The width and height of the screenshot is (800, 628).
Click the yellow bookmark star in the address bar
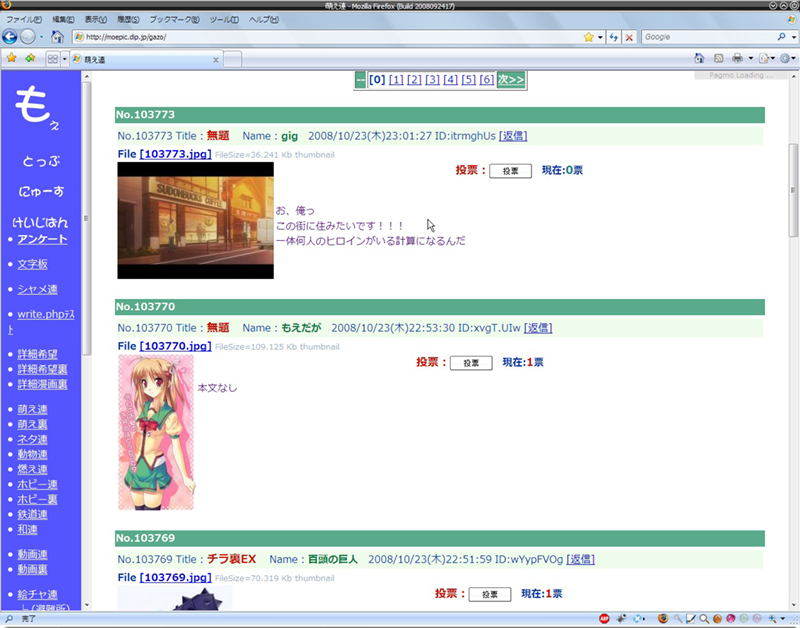coord(589,37)
